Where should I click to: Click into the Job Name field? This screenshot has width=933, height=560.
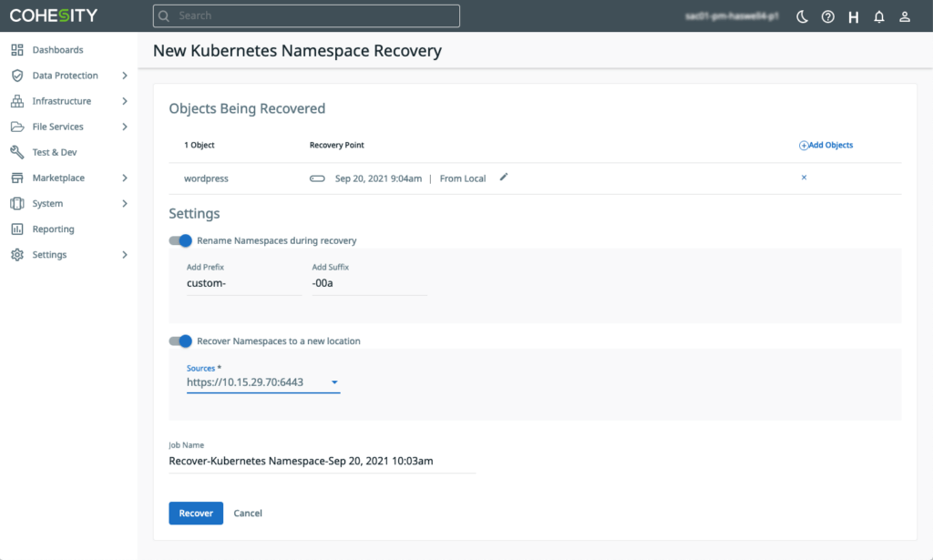tap(321, 461)
